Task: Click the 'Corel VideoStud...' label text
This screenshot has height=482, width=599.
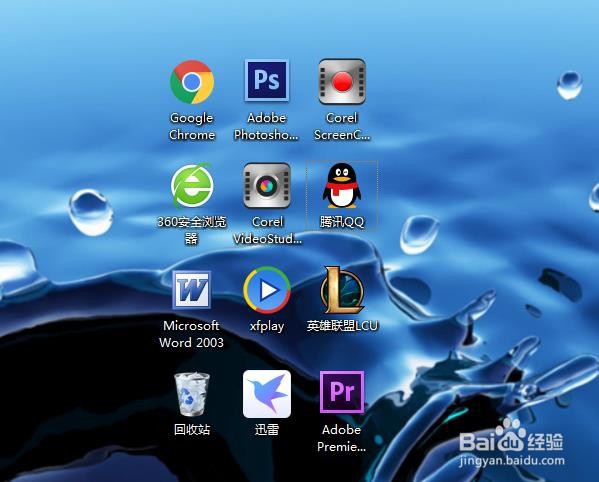Action: tap(267, 230)
